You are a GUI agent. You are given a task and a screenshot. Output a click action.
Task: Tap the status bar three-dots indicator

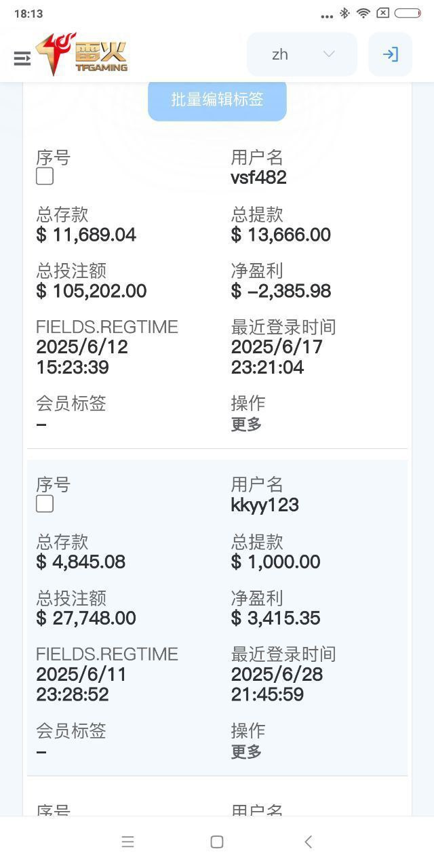[327, 16]
